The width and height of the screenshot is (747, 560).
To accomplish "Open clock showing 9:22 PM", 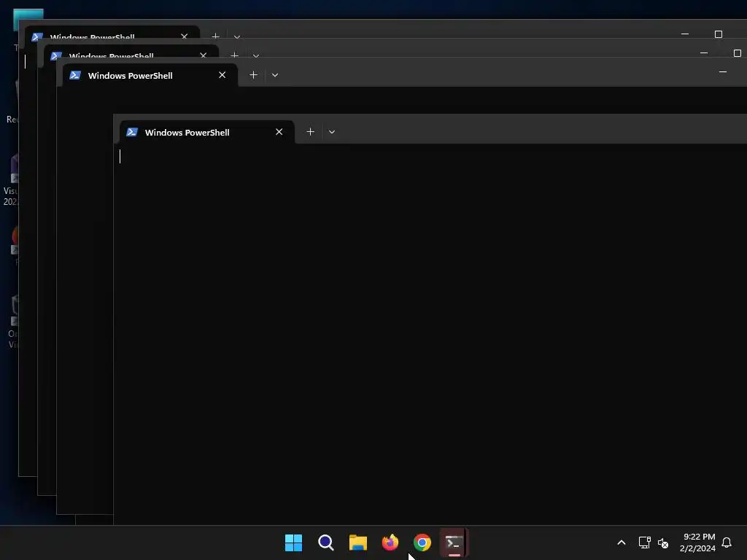I will coord(697,542).
